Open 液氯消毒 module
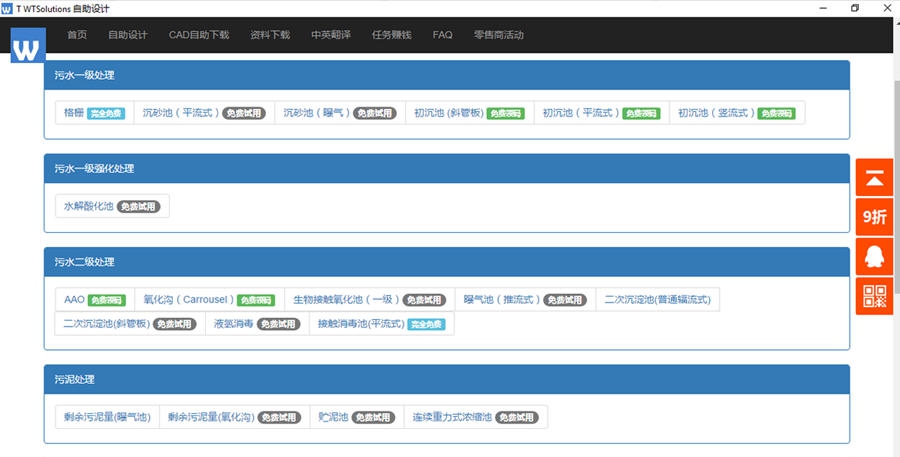Image resolution: width=900 pixels, height=457 pixels. [x=257, y=324]
